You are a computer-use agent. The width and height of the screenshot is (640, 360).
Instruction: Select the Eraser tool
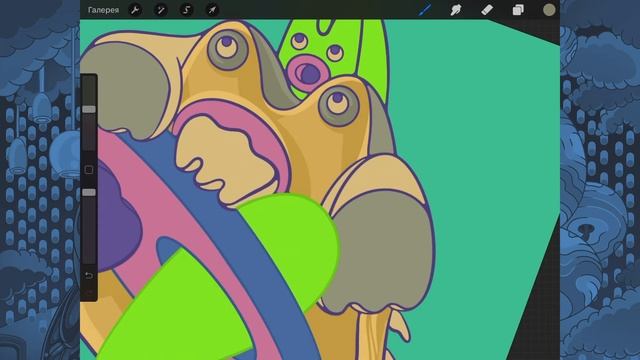[x=487, y=10]
